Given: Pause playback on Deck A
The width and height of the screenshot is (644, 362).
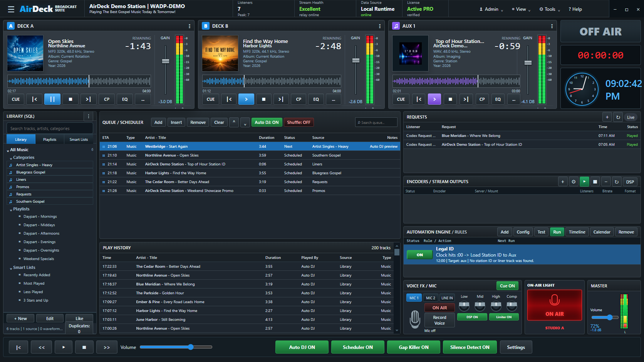Looking at the screenshot, I should [52, 99].
